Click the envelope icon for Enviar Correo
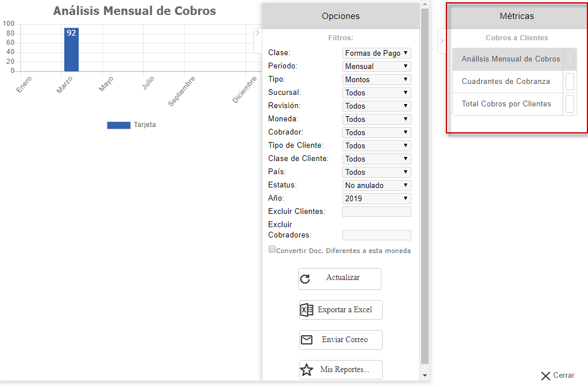The image size is (588, 387). click(x=307, y=340)
